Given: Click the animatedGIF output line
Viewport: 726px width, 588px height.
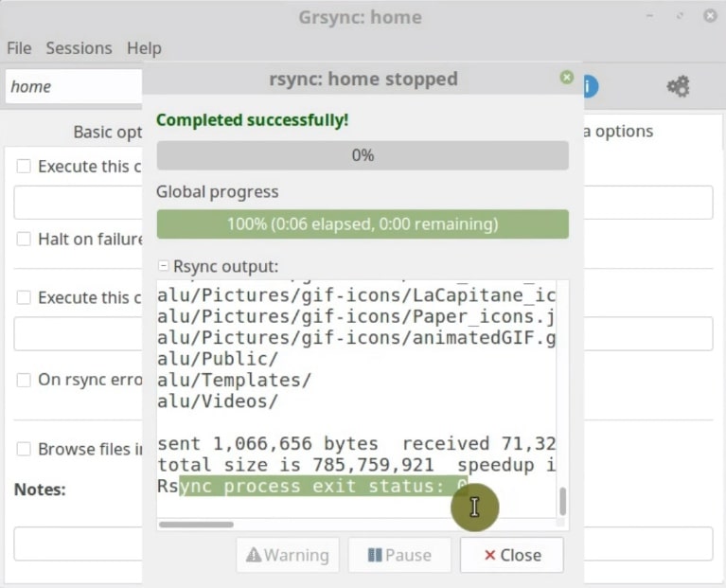Looking at the screenshot, I should pos(357,337).
